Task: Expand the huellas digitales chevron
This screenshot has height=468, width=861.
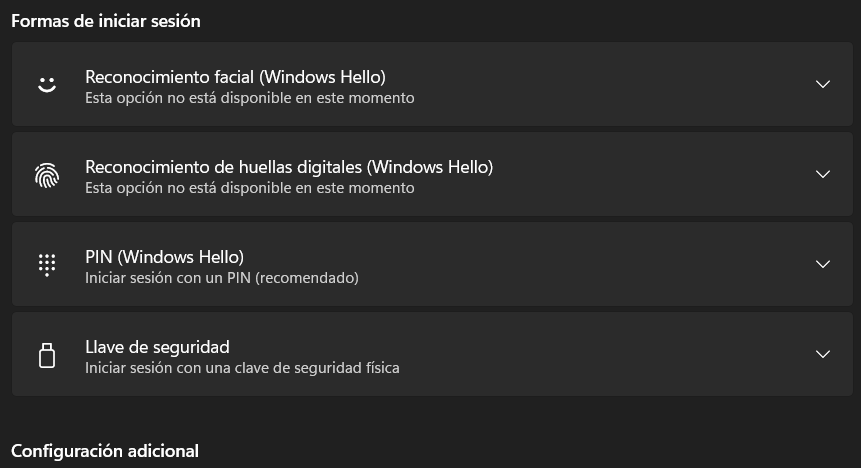Action: (x=823, y=174)
